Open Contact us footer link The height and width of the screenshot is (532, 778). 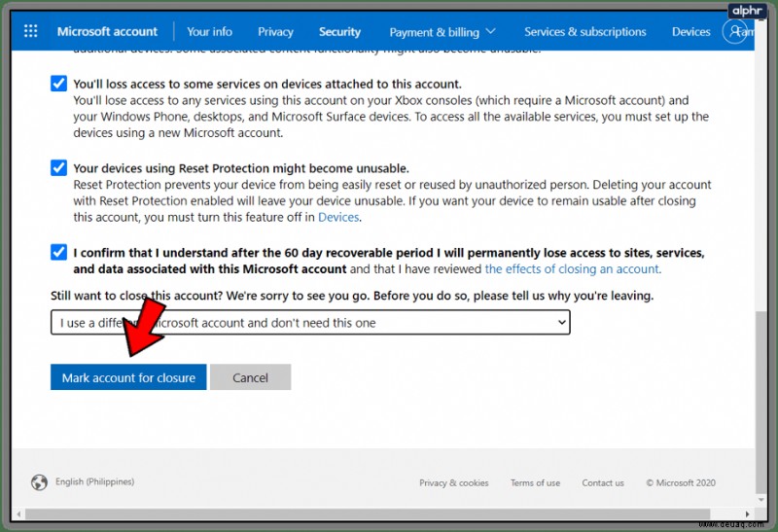click(x=603, y=482)
